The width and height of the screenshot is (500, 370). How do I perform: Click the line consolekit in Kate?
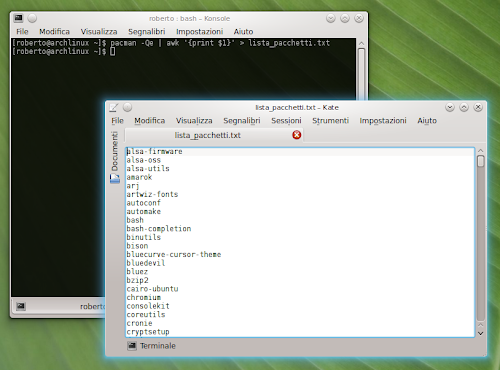click(x=148, y=306)
